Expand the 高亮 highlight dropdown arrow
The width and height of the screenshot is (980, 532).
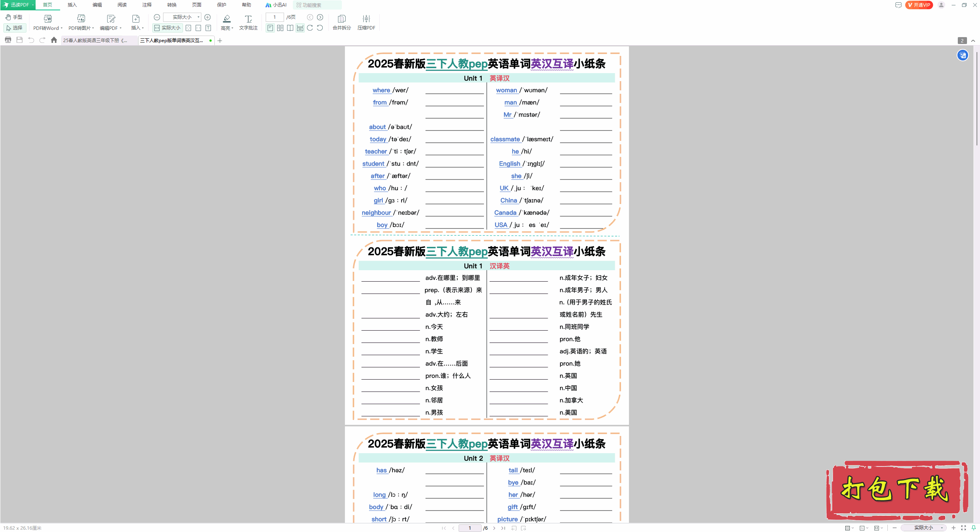(232, 28)
